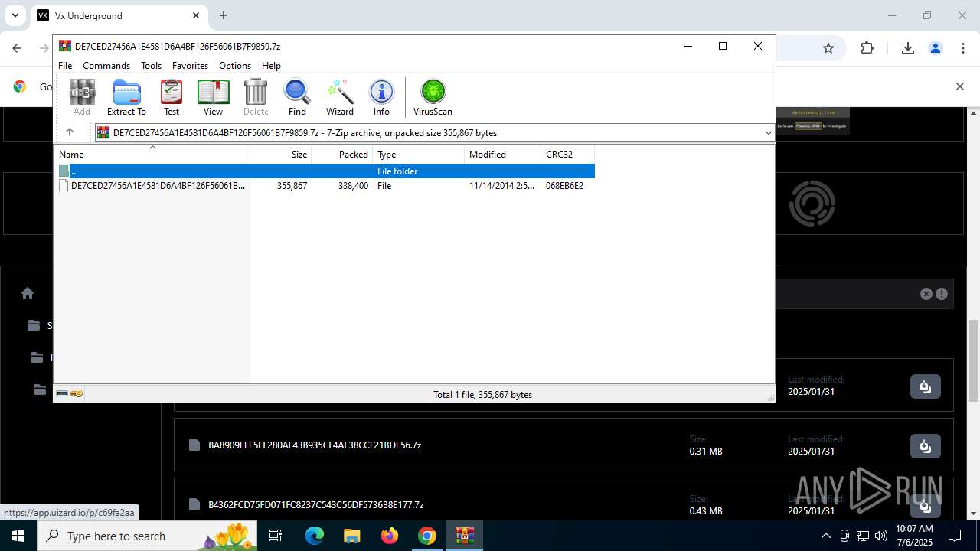
Task: Open File Explorer from taskbar
Action: click(352, 536)
